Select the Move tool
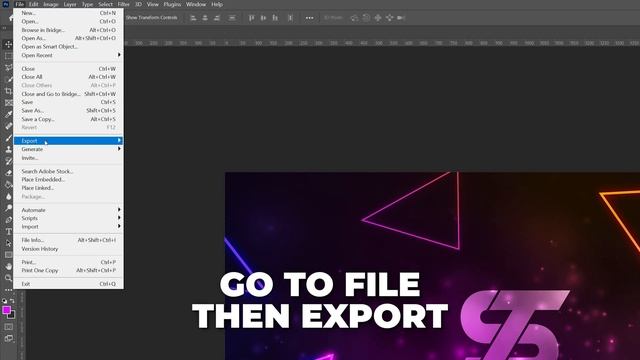 pos(8,44)
